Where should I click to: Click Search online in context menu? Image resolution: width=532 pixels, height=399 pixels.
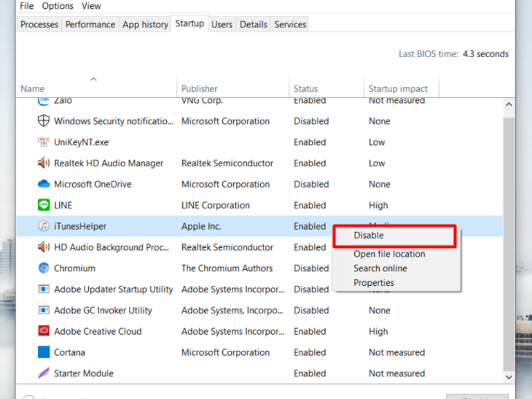[x=380, y=269]
